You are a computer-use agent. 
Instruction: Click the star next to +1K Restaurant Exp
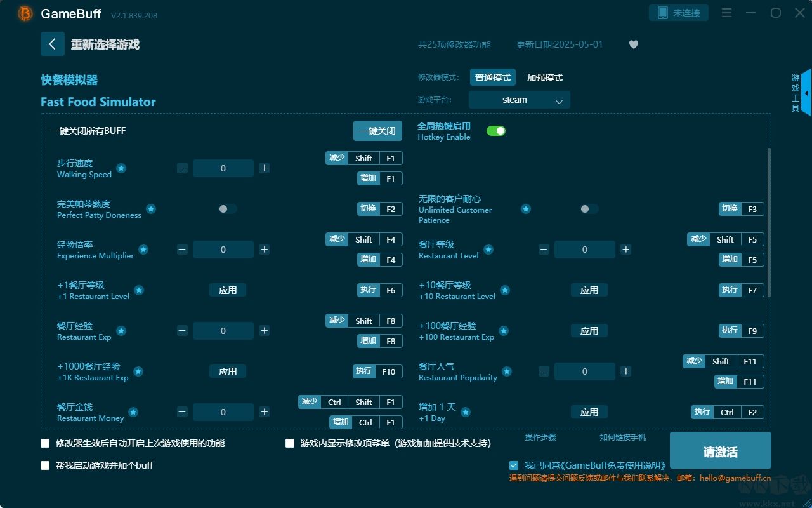pyautogui.click(x=138, y=371)
